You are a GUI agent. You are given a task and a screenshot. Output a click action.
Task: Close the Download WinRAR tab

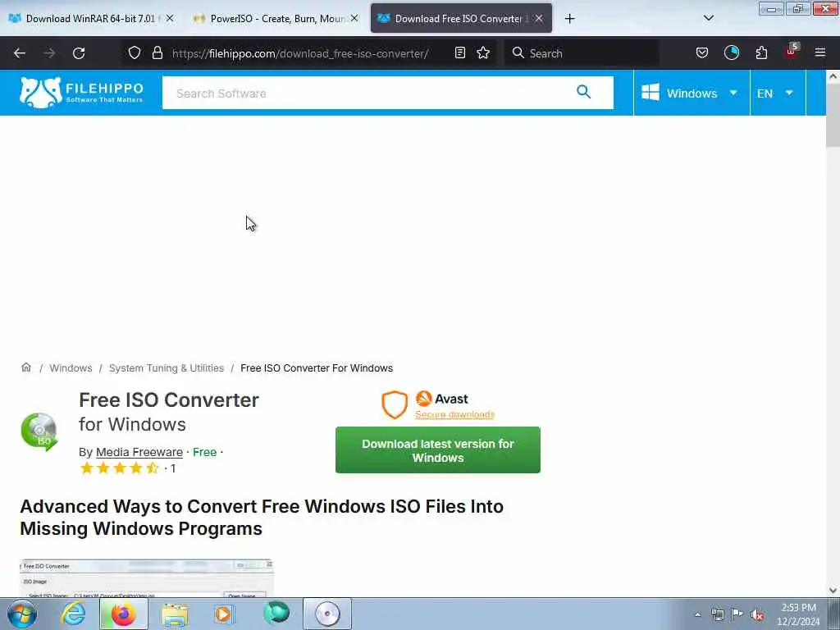(x=170, y=18)
